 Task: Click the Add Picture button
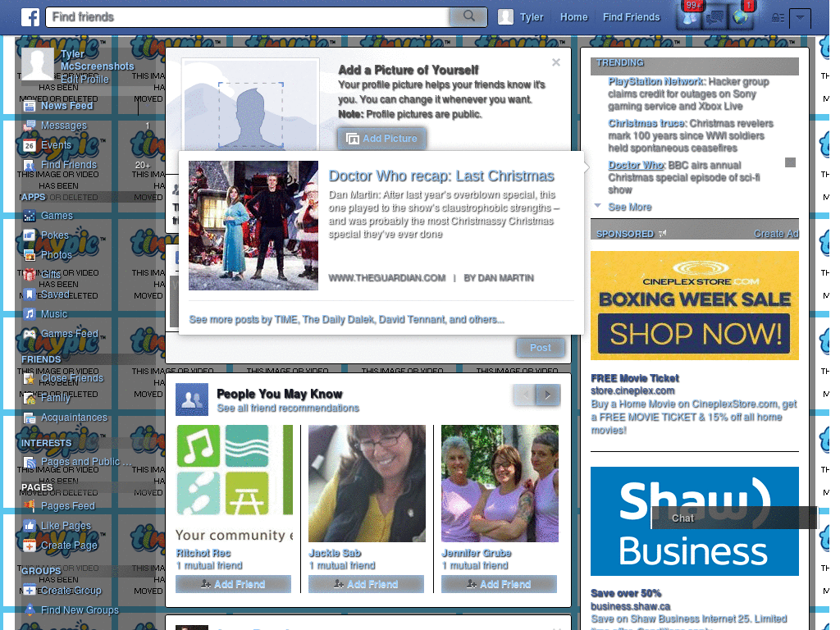[x=382, y=139]
